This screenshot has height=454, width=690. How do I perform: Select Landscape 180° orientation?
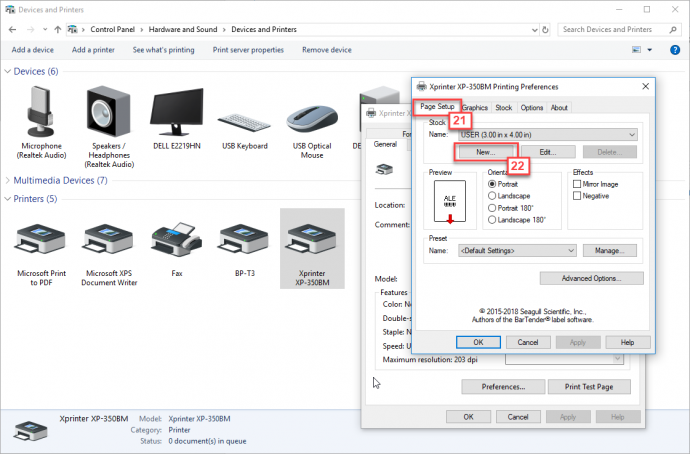[x=492, y=220]
